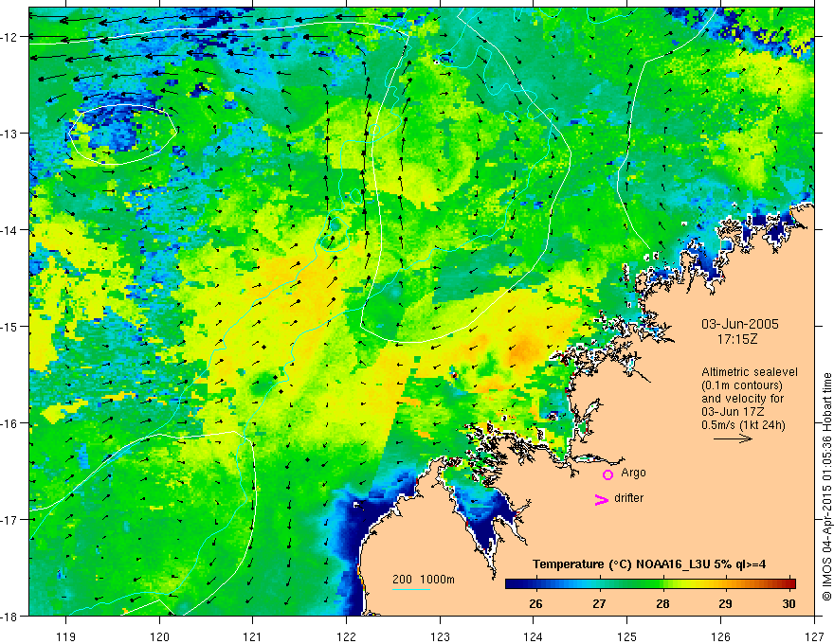Click the 29 value on the color scale
The image size is (834, 644).
pos(725,603)
